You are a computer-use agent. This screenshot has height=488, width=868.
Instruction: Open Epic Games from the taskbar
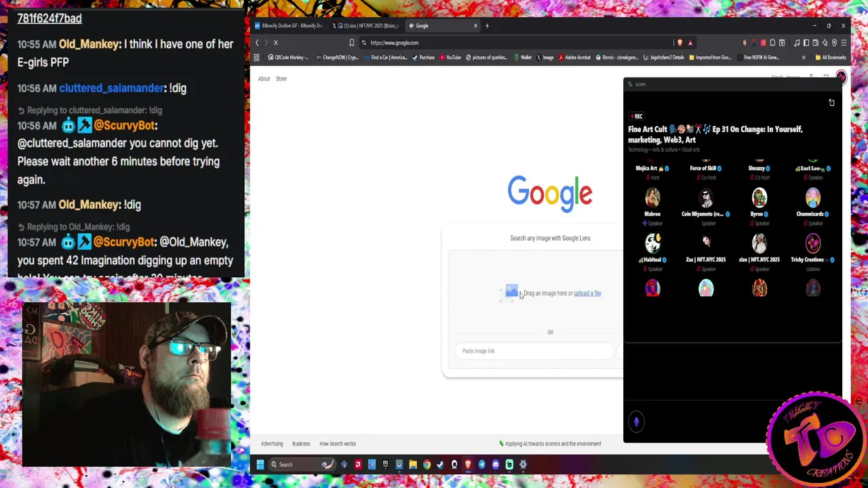386,464
